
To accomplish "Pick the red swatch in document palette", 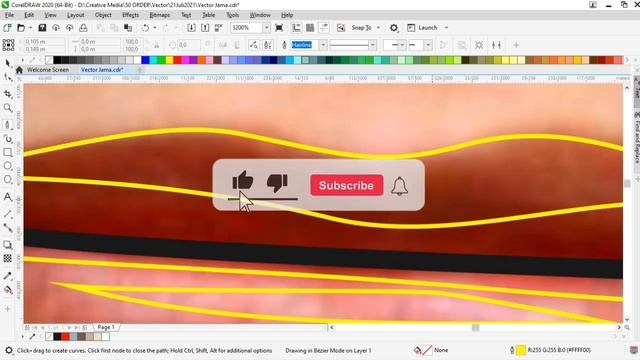I will (x=65, y=337).
